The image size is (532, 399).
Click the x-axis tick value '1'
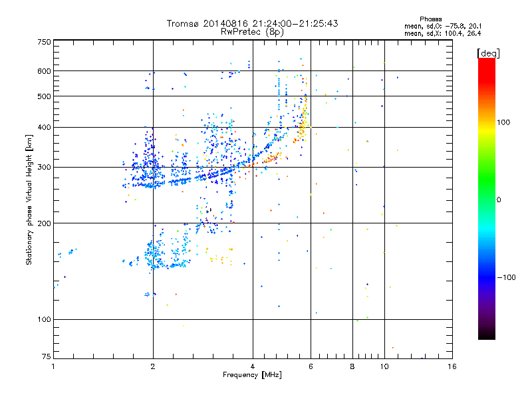53,366
